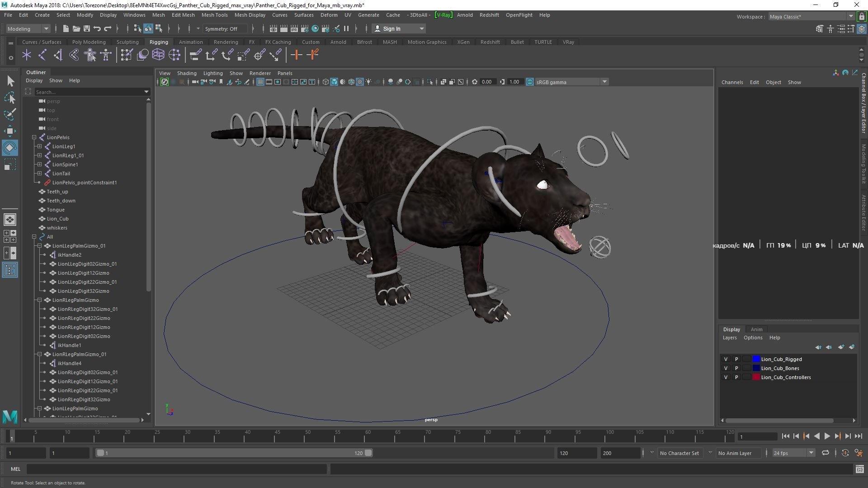Open the Workspace Maya Classic dropdown
This screenshot has width=868, height=488.
(811, 17)
